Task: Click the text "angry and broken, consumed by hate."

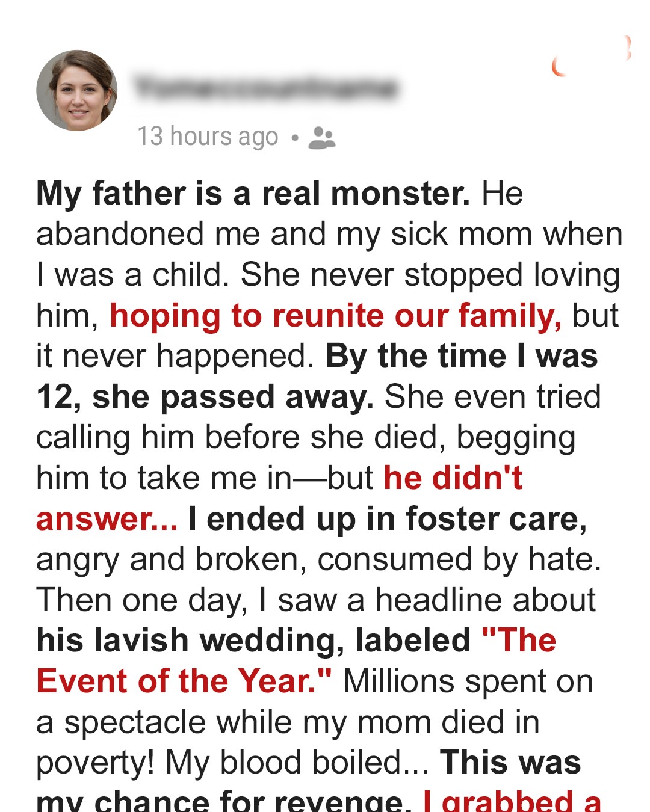Action: [318, 559]
